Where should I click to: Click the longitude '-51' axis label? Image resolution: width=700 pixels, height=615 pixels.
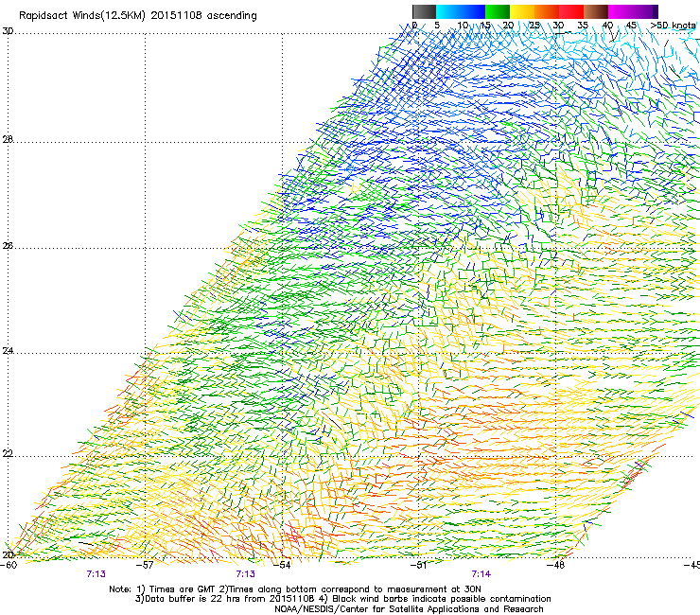pos(418,565)
